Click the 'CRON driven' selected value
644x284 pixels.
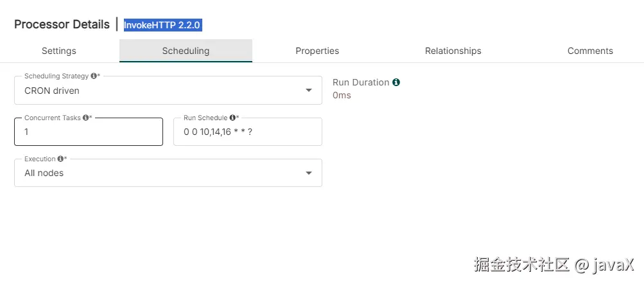[52, 91]
